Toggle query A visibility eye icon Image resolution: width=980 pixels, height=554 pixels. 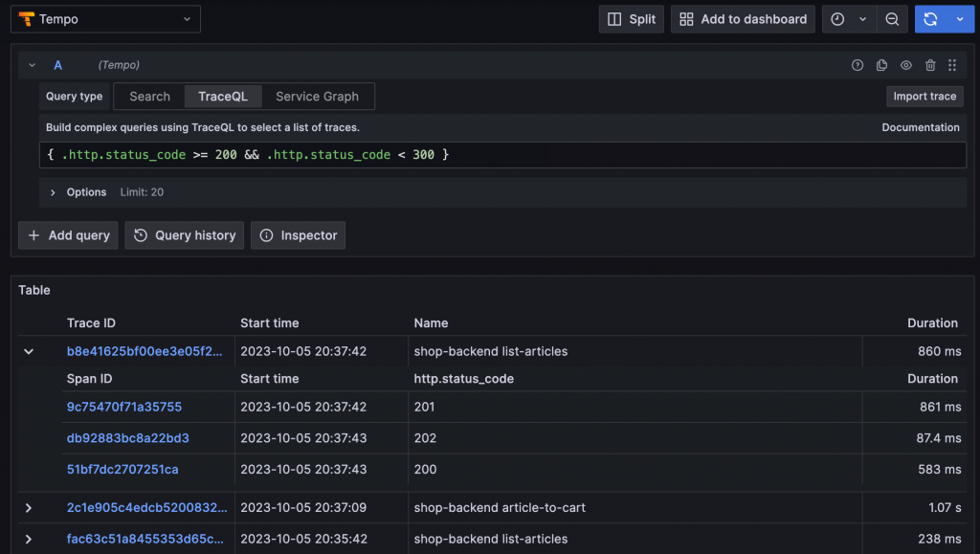tap(906, 65)
